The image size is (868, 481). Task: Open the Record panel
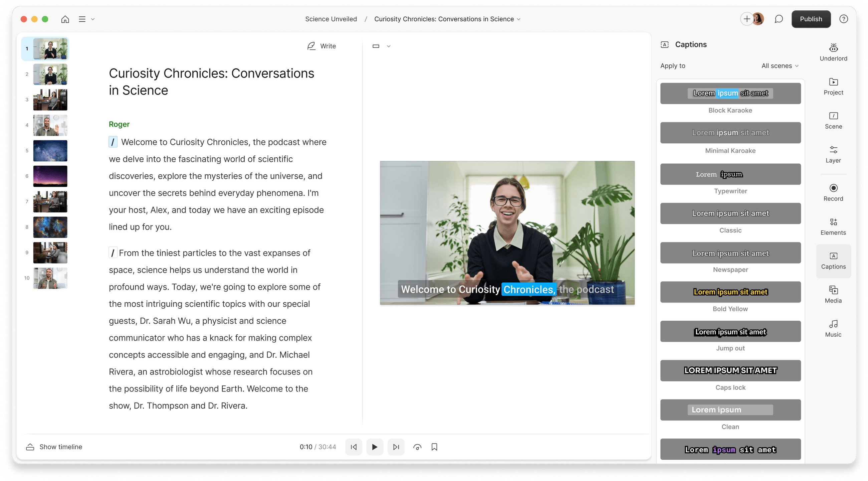[x=833, y=193]
